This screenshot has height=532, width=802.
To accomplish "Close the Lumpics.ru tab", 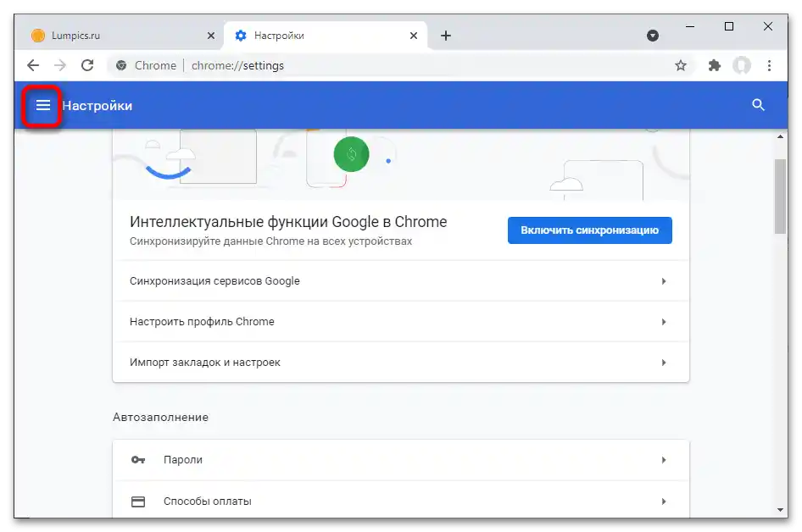I will click(x=211, y=36).
